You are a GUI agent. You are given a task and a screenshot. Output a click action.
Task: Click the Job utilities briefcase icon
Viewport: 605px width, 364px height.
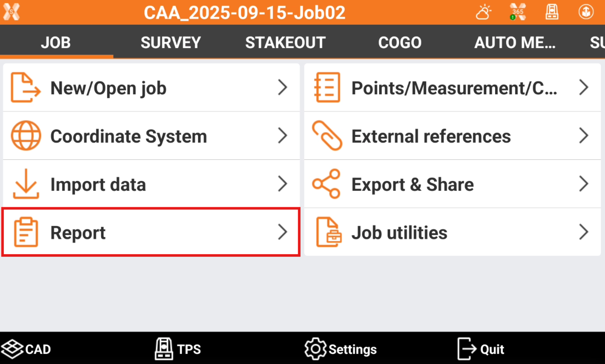[328, 232]
